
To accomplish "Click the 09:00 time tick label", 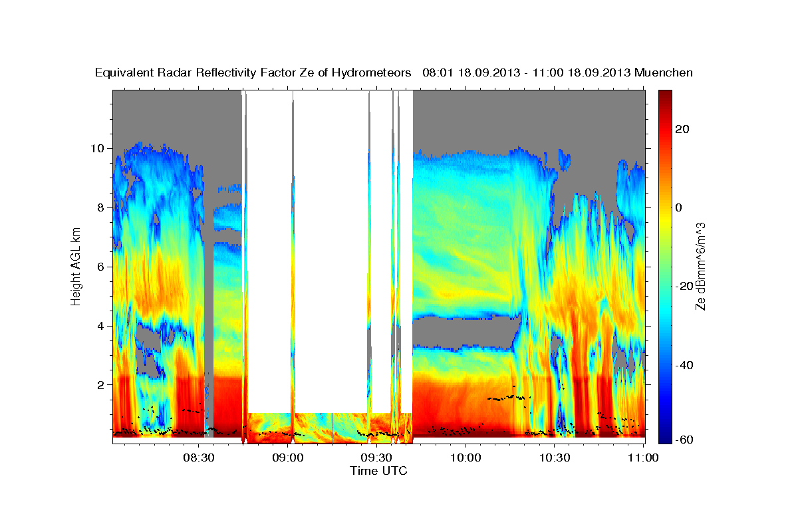I will tap(288, 458).
